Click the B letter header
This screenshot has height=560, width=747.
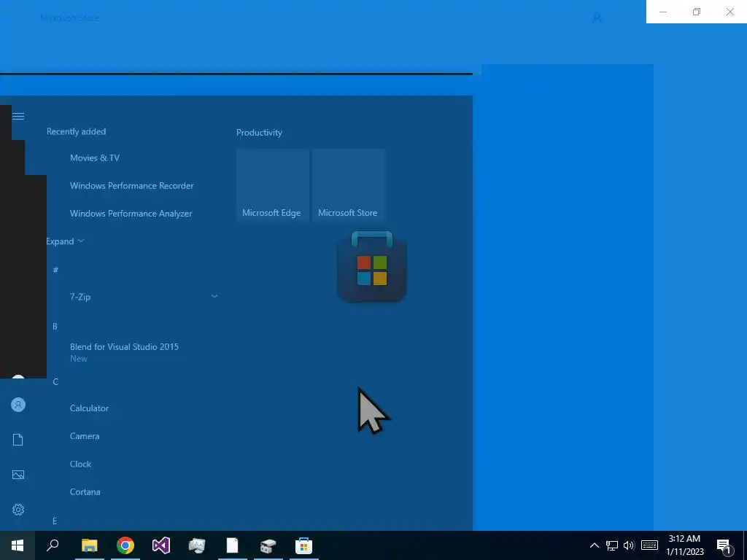[55, 326]
